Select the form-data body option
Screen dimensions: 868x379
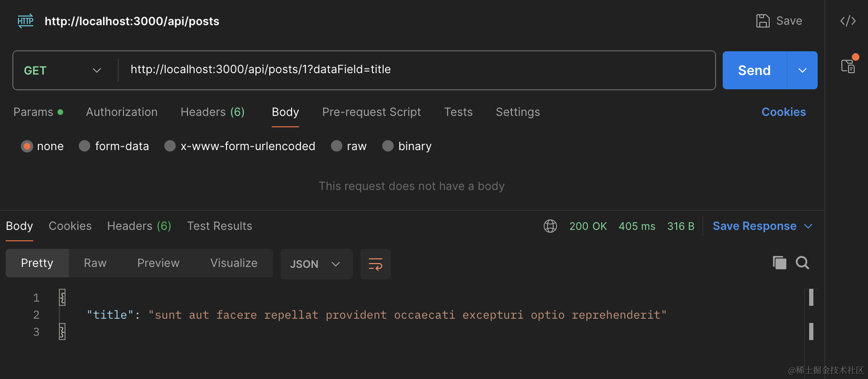click(85, 146)
